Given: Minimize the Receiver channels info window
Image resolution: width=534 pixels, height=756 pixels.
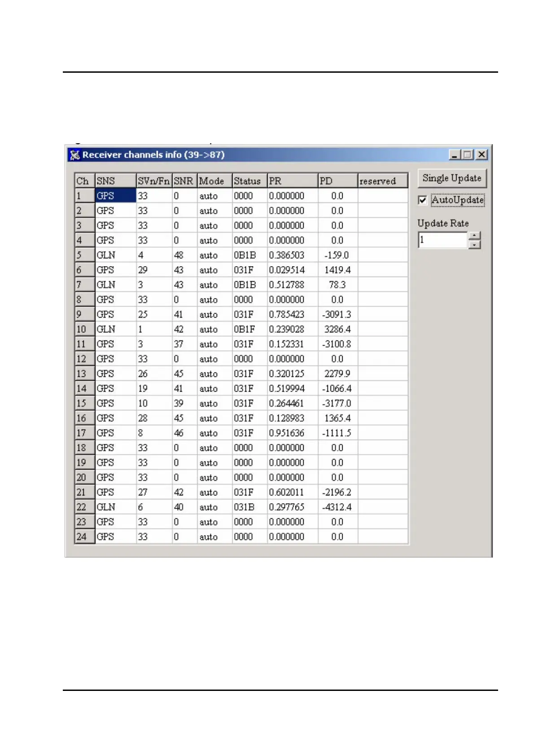Looking at the screenshot, I should (455, 155).
